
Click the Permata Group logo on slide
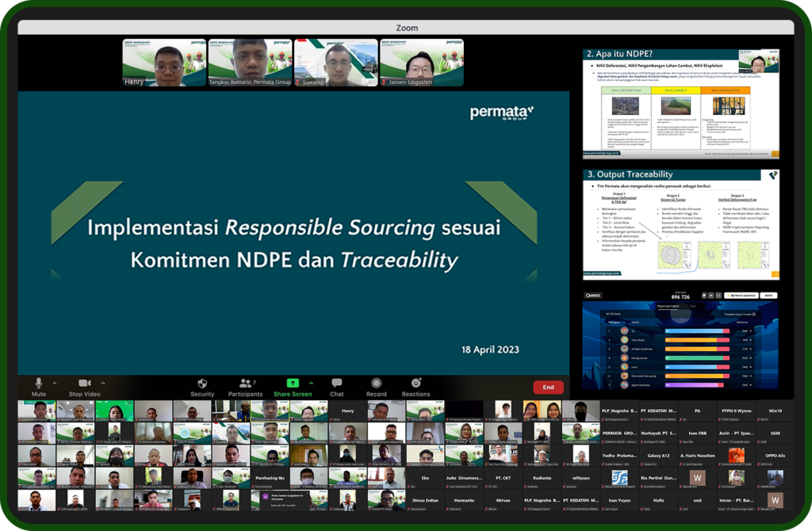[502, 113]
